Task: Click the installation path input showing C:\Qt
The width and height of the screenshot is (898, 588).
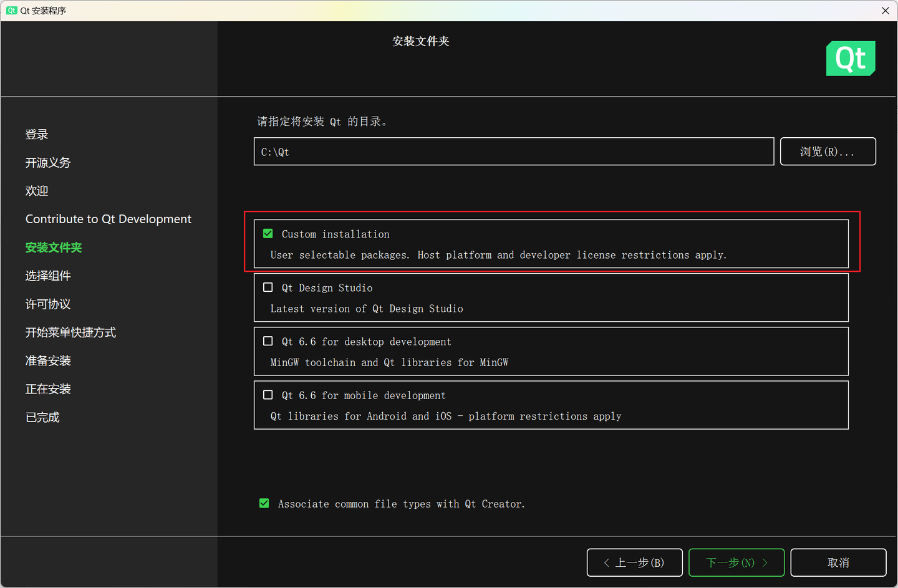Action: (x=513, y=151)
